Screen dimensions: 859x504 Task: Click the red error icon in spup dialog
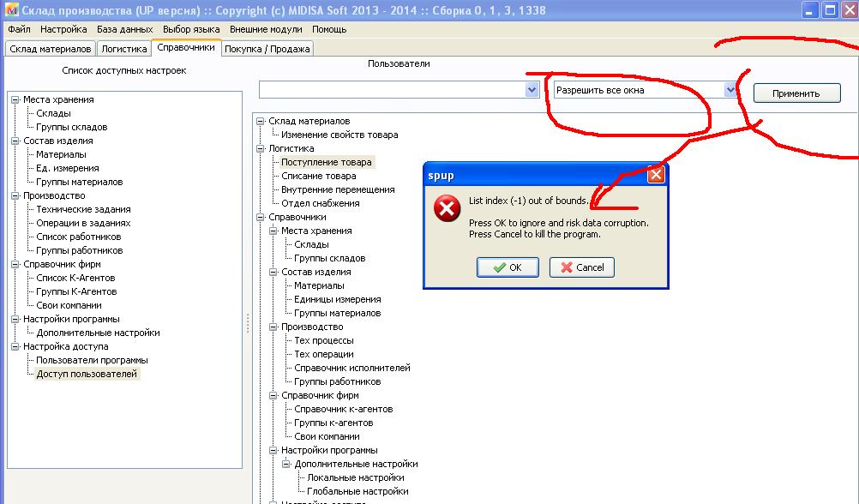click(x=447, y=208)
